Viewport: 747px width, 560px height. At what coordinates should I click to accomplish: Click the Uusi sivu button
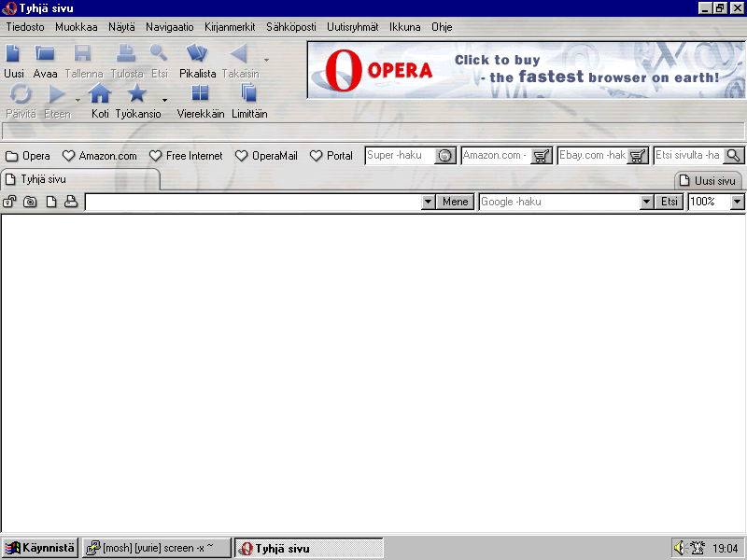tap(709, 180)
